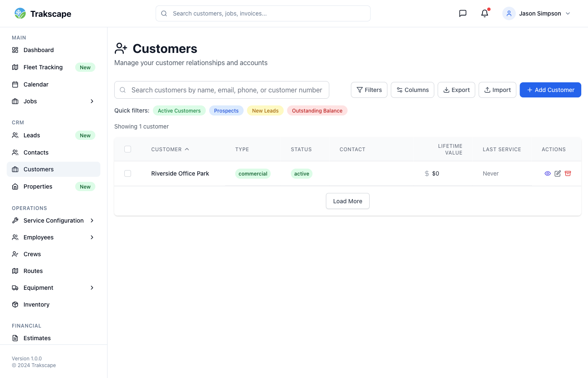Click the customer search input field
588x378 pixels.
pos(222,90)
